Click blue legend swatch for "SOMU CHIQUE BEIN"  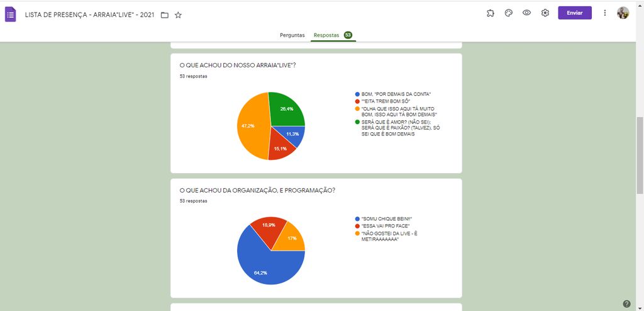(x=358, y=218)
